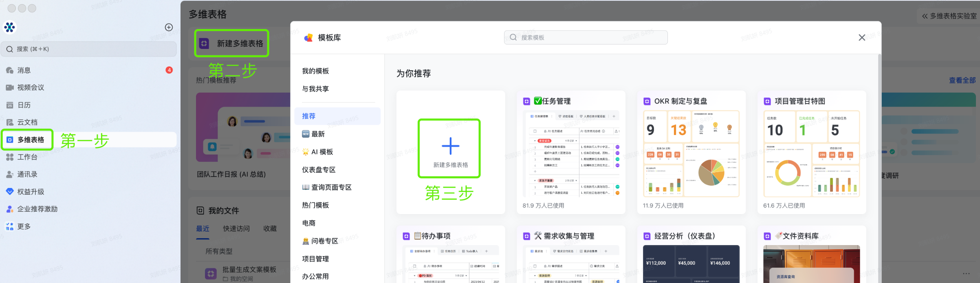Focus the 搜索模板 search field
Image resolution: width=980 pixels, height=283 pixels.
click(x=586, y=38)
